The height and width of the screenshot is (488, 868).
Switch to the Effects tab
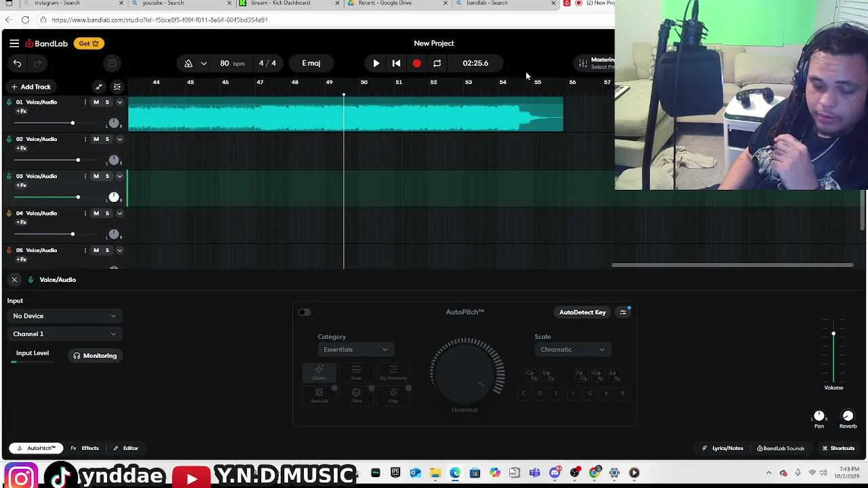(x=85, y=448)
